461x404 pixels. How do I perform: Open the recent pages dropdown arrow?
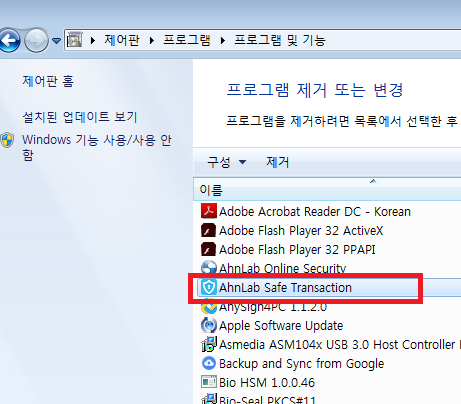[x=57, y=41]
